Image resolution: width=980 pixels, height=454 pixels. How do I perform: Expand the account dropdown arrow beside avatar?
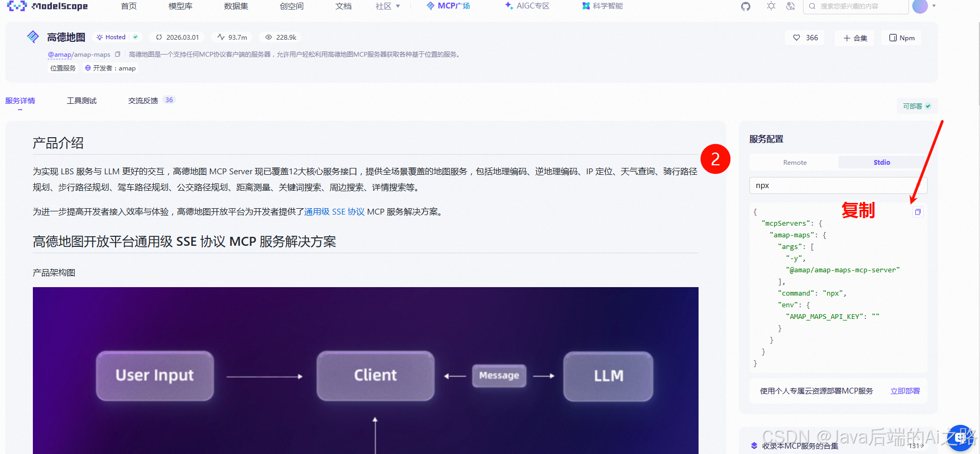(934, 6)
